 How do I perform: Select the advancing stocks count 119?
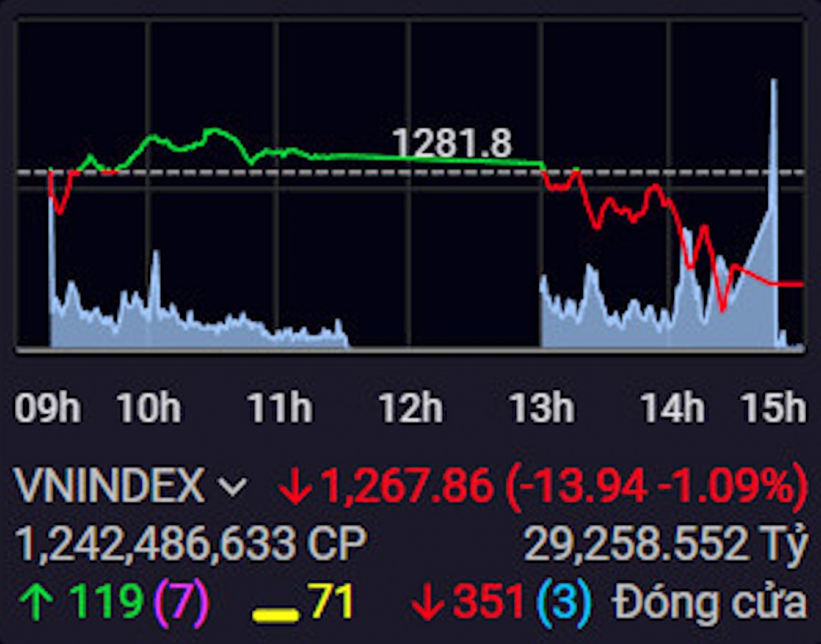coord(106,602)
